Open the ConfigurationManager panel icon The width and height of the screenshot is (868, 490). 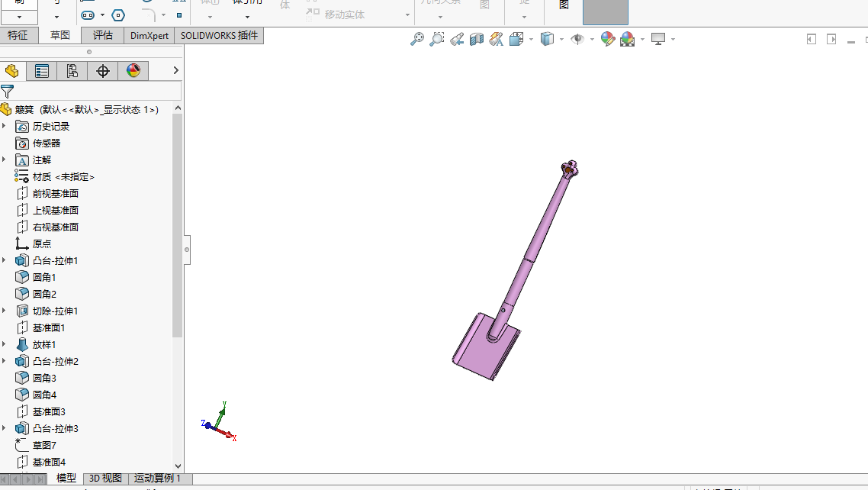point(72,71)
